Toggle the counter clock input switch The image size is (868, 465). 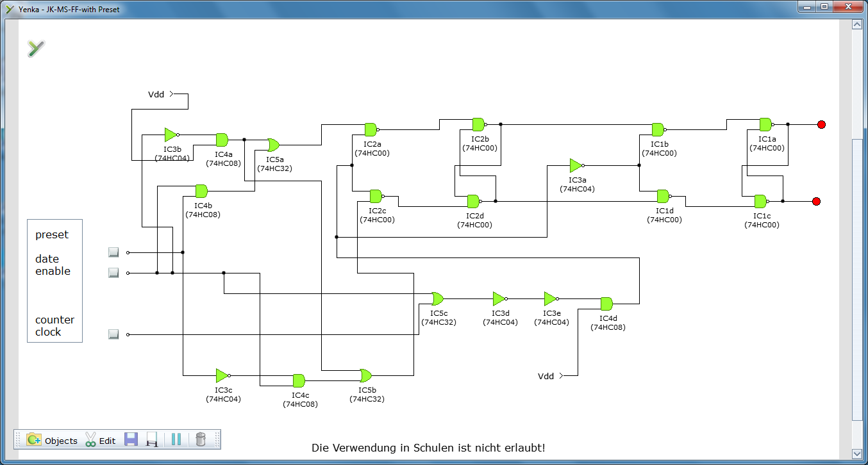click(113, 334)
